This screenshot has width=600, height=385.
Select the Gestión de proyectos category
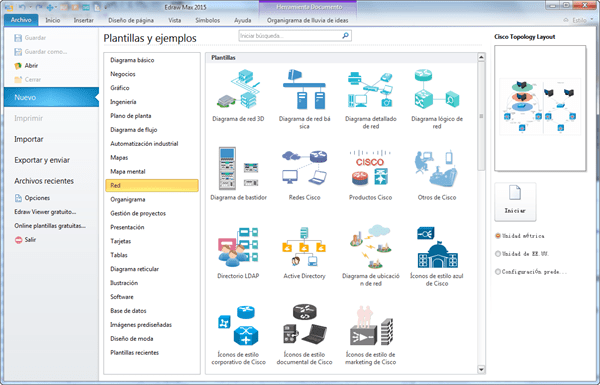(152, 213)
